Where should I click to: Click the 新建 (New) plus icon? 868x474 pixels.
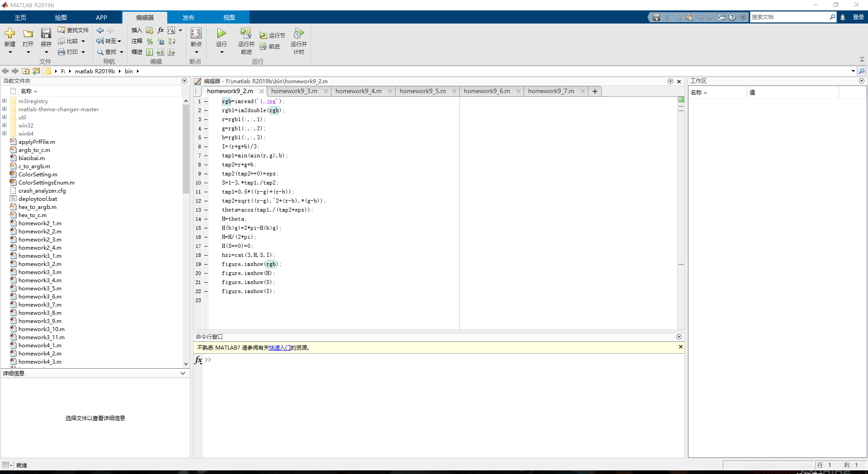tap(10, 33)
